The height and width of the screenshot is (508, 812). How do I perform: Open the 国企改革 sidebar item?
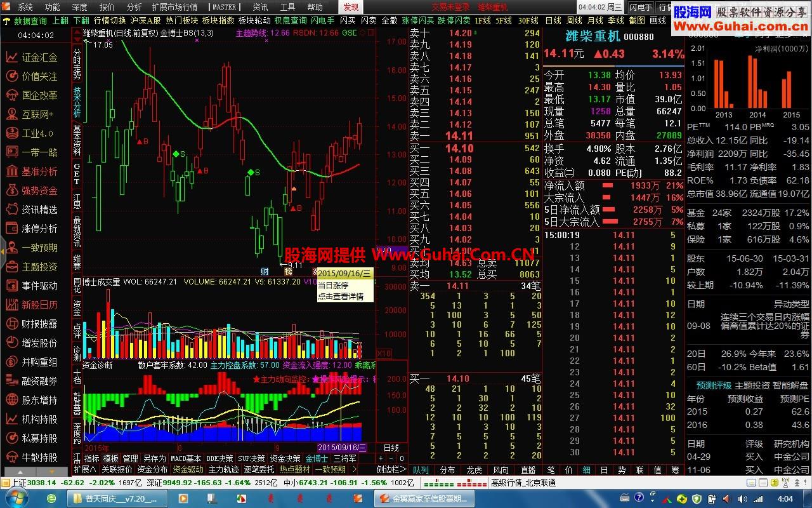coord(33,95)
